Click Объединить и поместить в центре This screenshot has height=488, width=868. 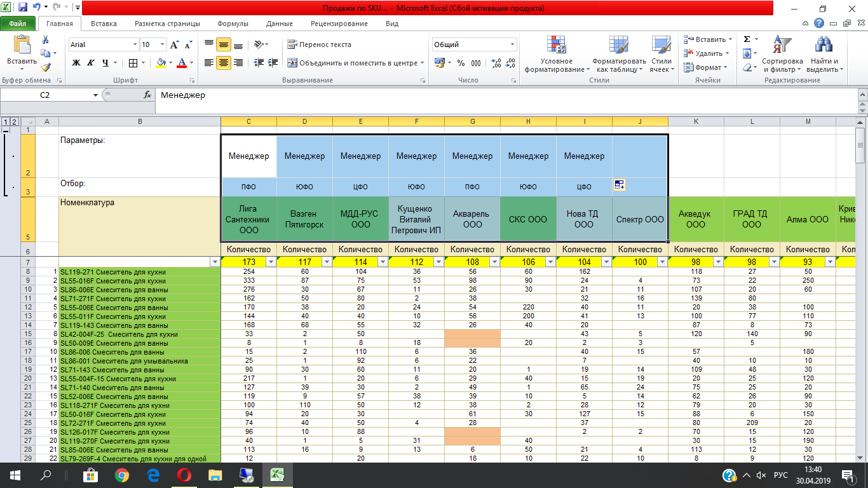click(x=353, y=63)
